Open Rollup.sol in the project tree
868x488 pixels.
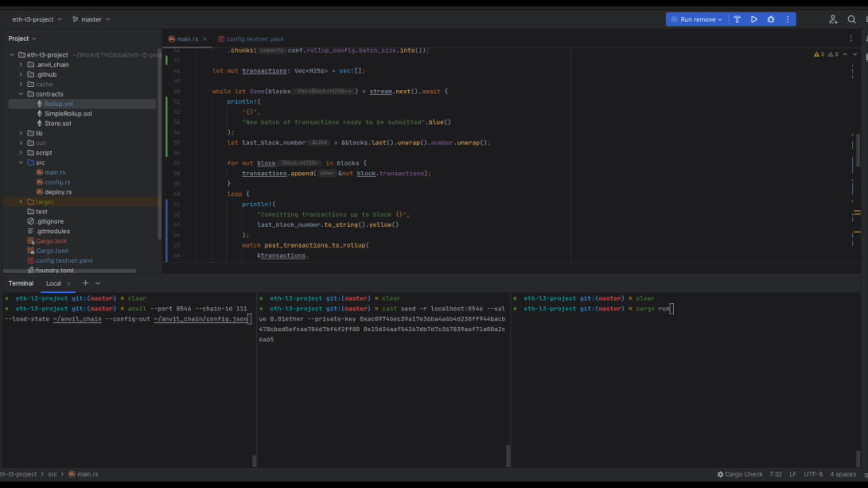point(58,104)
